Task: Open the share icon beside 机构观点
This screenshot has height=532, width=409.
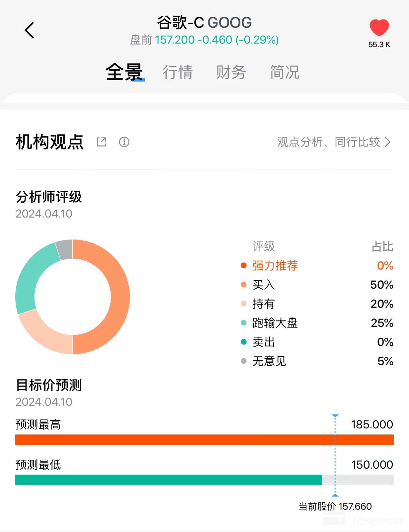Action: (x=101, y=142)
